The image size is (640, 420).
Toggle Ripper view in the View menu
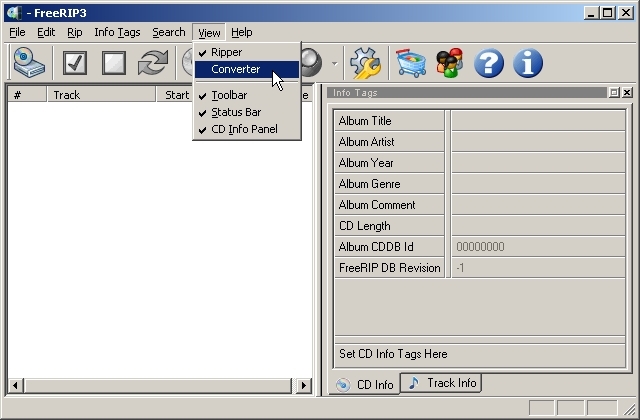247,52
